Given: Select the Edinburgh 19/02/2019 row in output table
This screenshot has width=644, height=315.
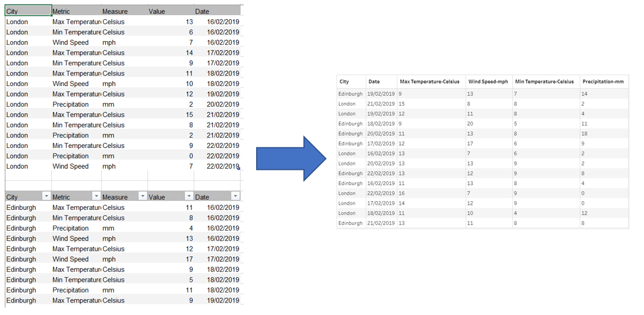Looking at the screenshot, I should tap(482, 94).
